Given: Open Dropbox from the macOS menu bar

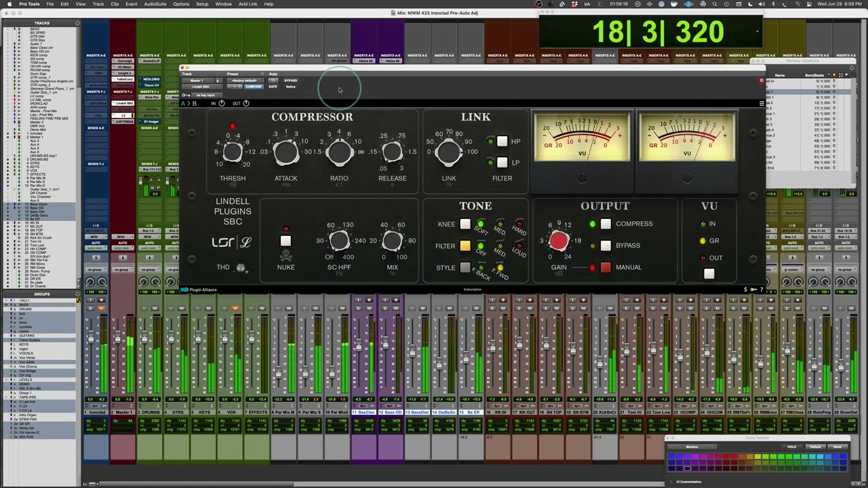Looking at the screenshot, I should pyautogui.click(x=574, y=4).
